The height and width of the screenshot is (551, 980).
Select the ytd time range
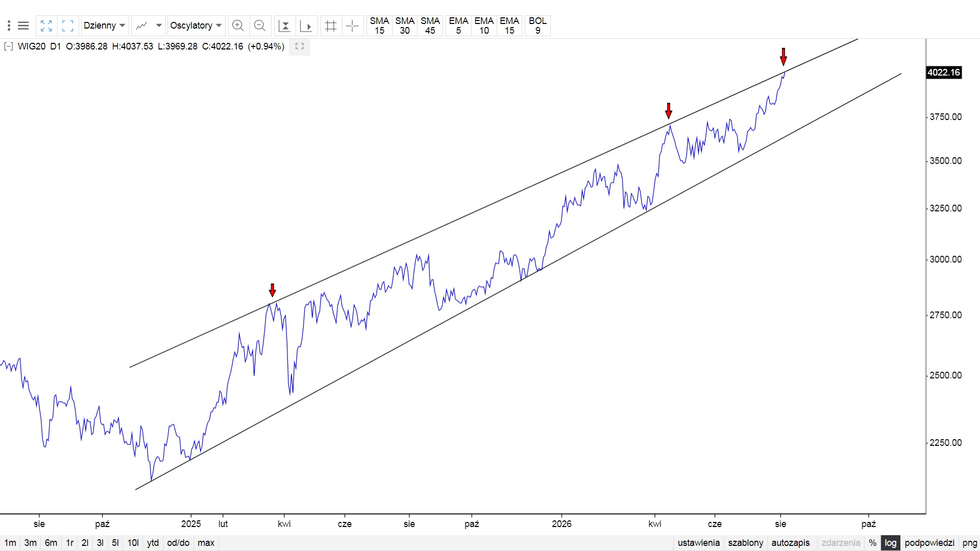(x=153, y=543)
